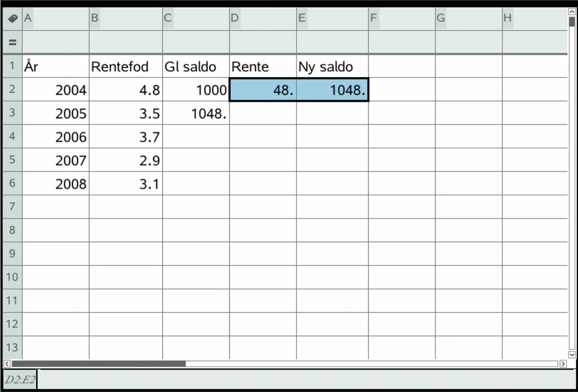Select the cell containing 2005
This screenshot has height=392, width=578.
pos(56,113)
